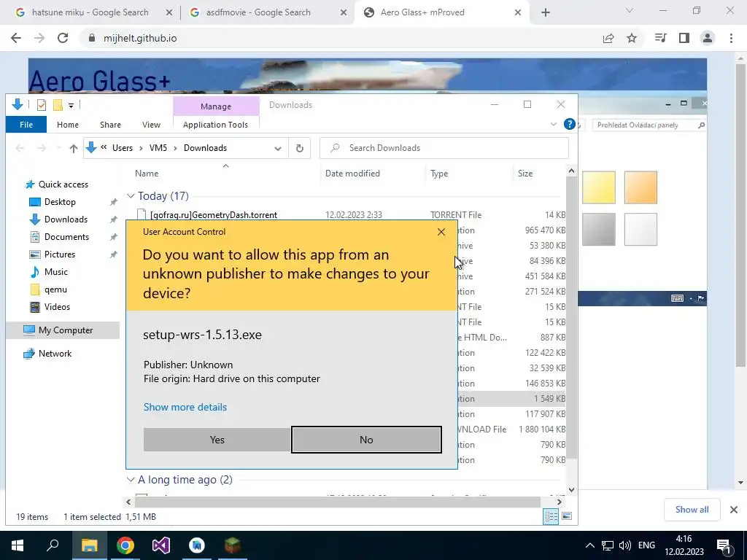The width and height of the screenshot is (747, 560).
Task: Switch to asdfmovie Google Search tab
Action: (258, 12)
